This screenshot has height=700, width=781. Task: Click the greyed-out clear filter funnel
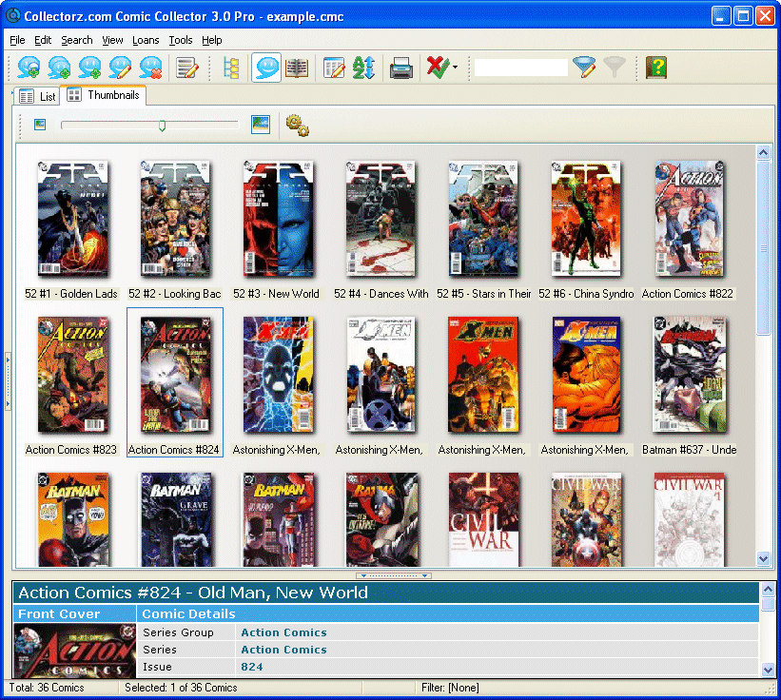(615, 68)
